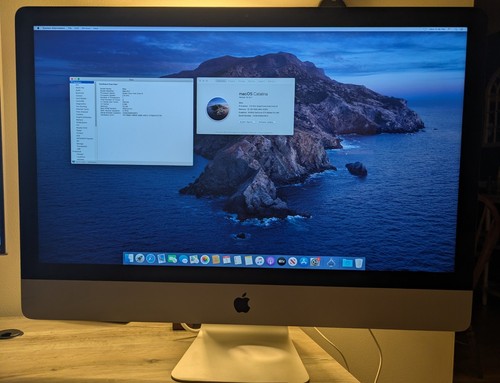This screenshot has width=500, height=383.
Task: Open the Trash in the dock
Action: (x=358, y=263)
